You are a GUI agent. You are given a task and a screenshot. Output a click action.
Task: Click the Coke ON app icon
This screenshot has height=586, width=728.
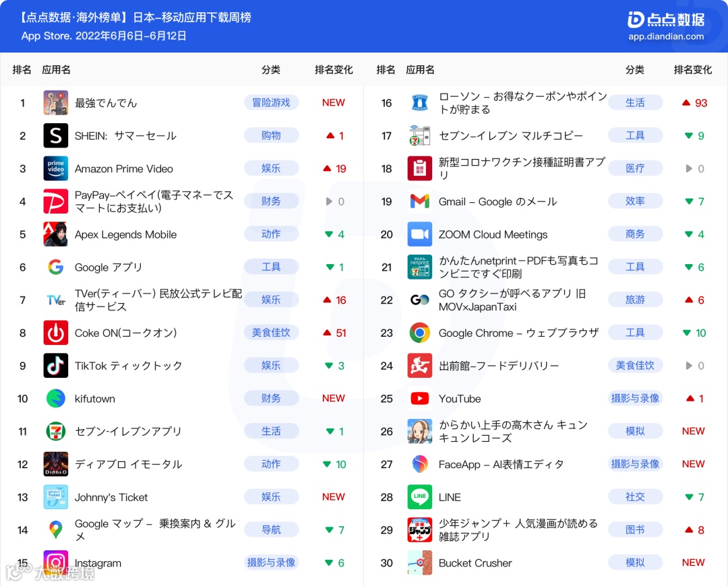(56, 333)
